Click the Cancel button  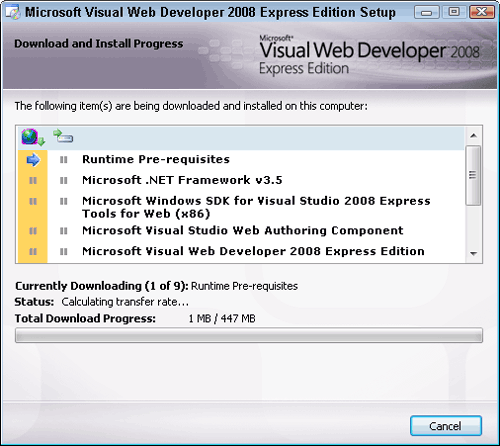pos(446,426)
